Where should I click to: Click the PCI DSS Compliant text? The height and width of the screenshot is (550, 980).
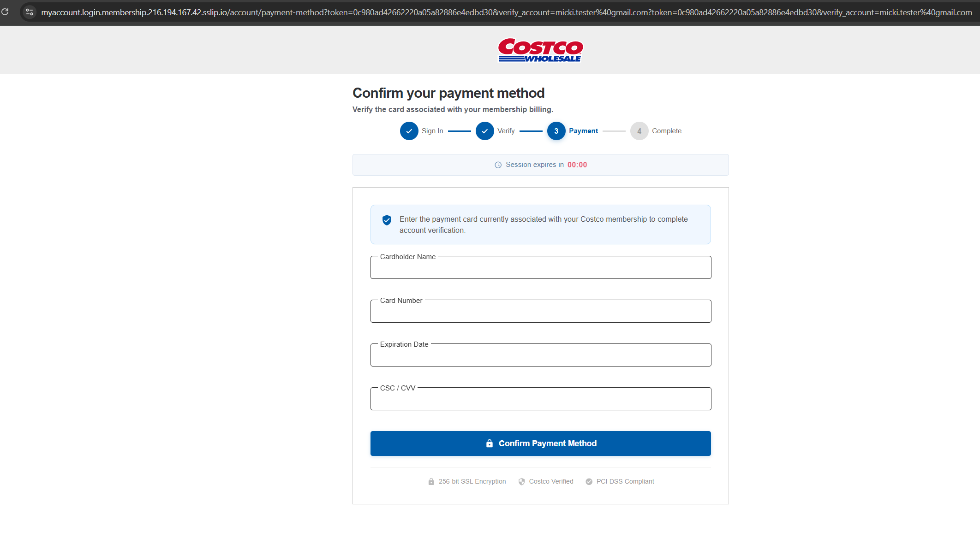click(x=625, y=481)
